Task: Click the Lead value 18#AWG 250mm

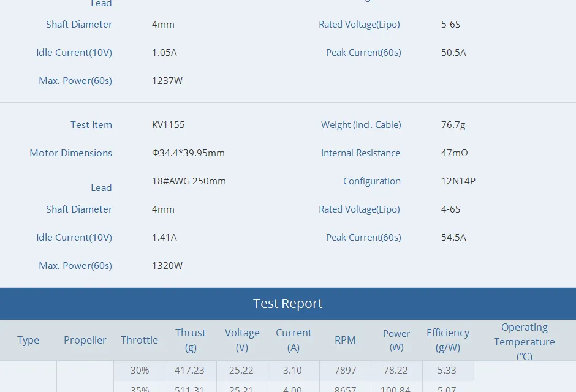Action: (x=189, y=181)
